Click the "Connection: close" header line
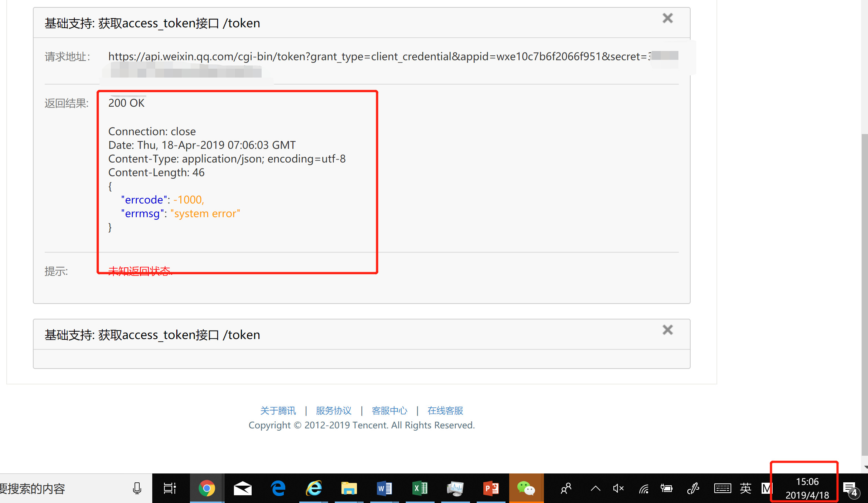The height and width of the screenshot is (503, 868). pyautogui.click(x=152, y=131)
